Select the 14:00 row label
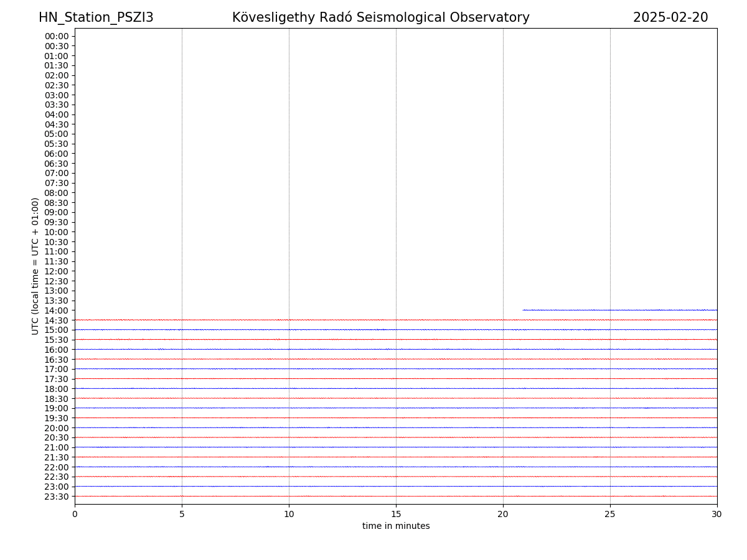Image resolution: width=747 pixels, height=560 pixels. 57,310
